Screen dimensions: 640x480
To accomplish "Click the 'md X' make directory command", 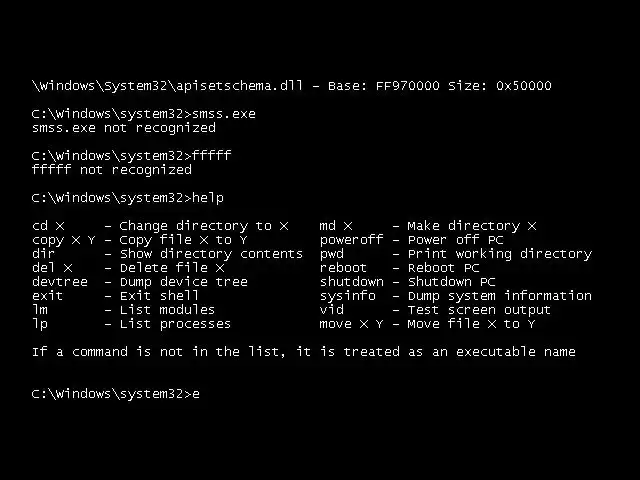I will pyautogui.click(x=336, y=226).
